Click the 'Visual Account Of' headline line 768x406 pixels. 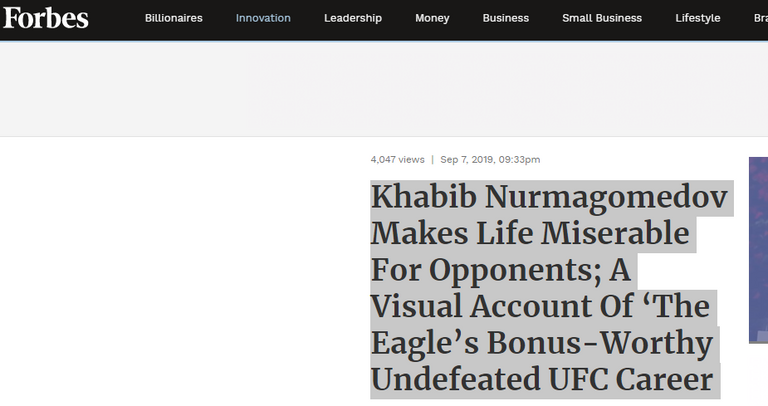(x=539, y=306)
